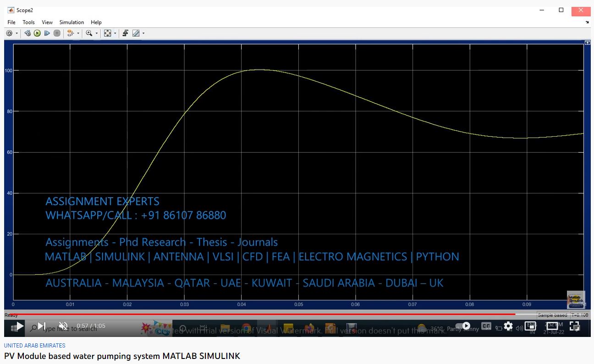The image size is (594, 364).
Task: Click the Highlight Simulink Block icon
Action: click(70, 33)
